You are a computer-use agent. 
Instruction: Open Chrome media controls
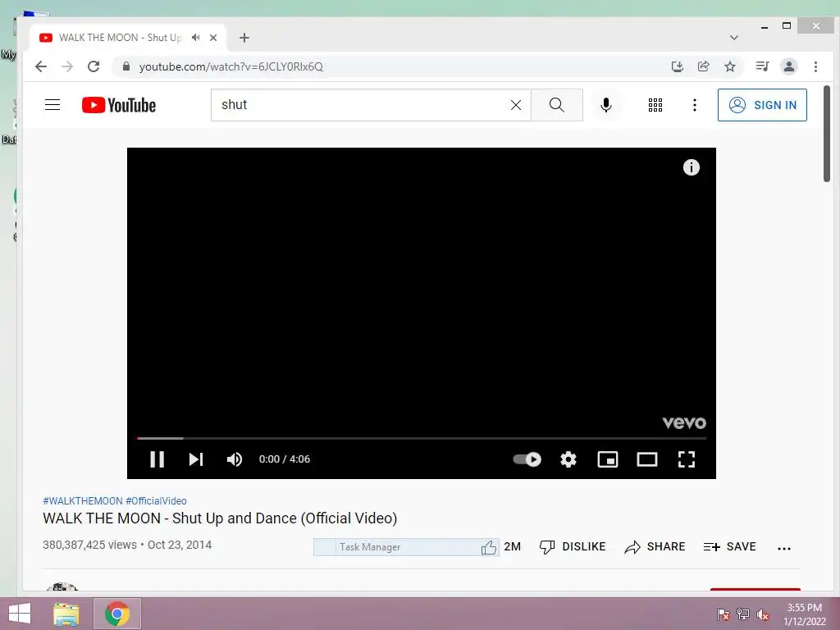762,66
